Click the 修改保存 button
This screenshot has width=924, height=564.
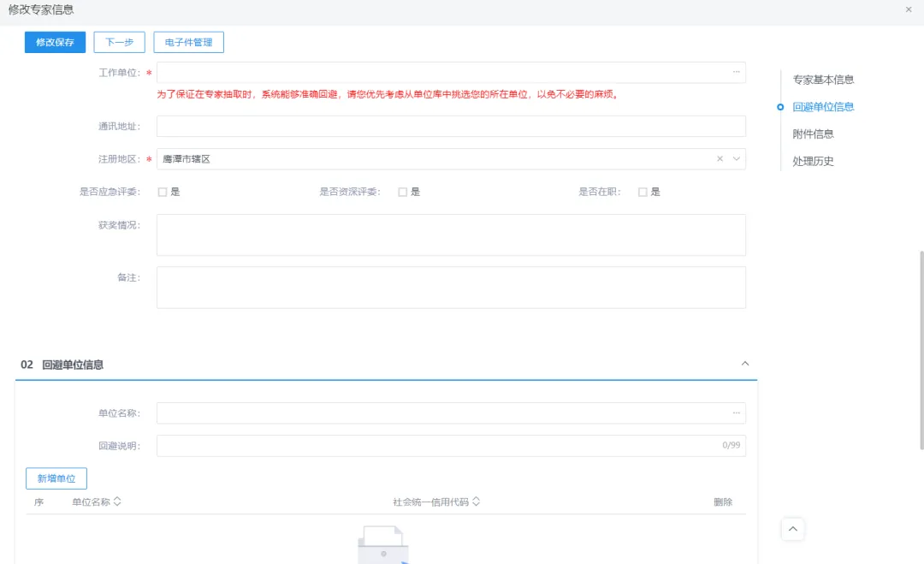tap(56, 43)
